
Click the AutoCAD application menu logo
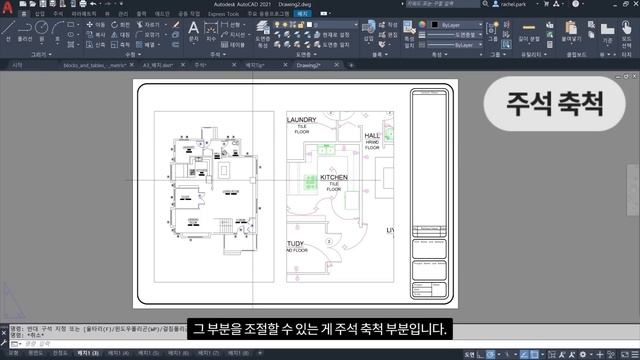(7, 7)
